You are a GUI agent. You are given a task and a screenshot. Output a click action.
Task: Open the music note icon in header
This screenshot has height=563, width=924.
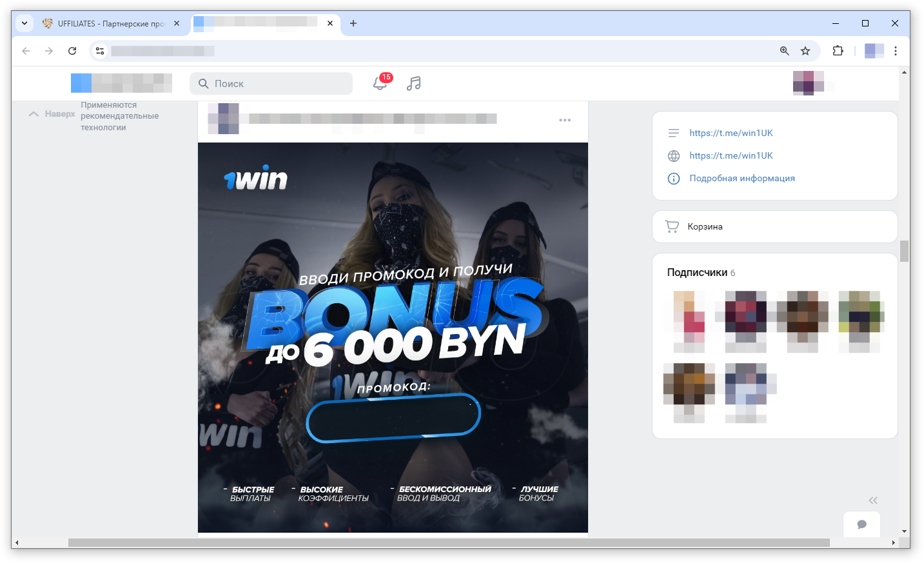(x=414, y=83)
